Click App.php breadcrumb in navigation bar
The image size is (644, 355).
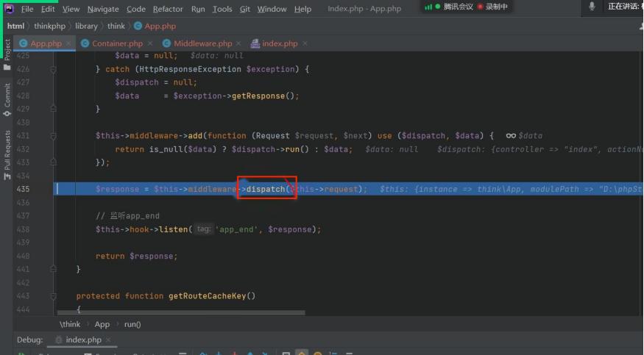[x=160, y=26]
